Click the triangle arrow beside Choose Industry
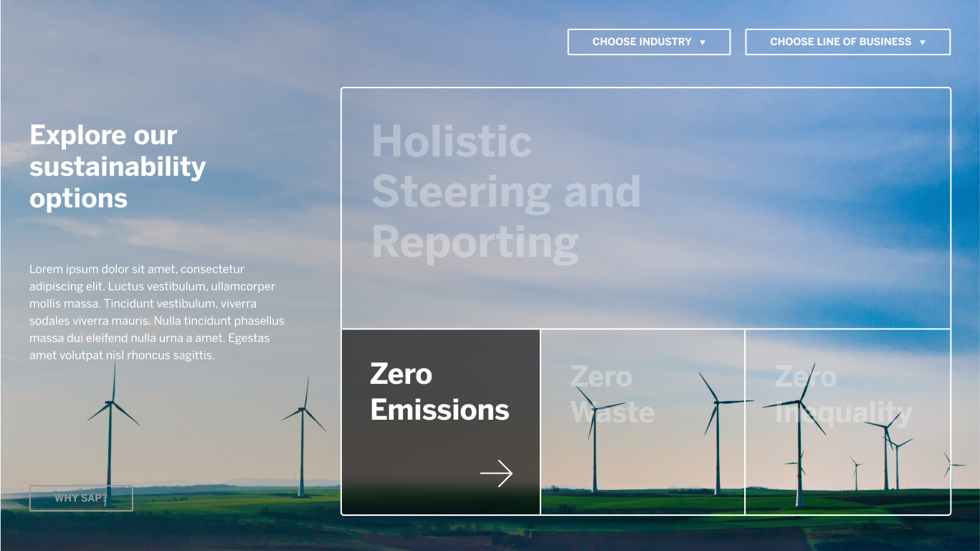This screenshot has height=551, width=980. pos(703,42)
